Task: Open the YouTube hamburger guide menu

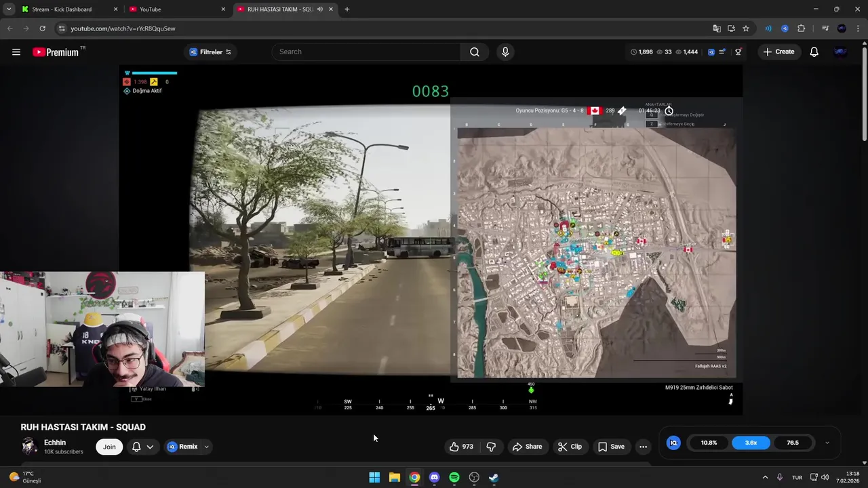Action: (x=16, y=52)
